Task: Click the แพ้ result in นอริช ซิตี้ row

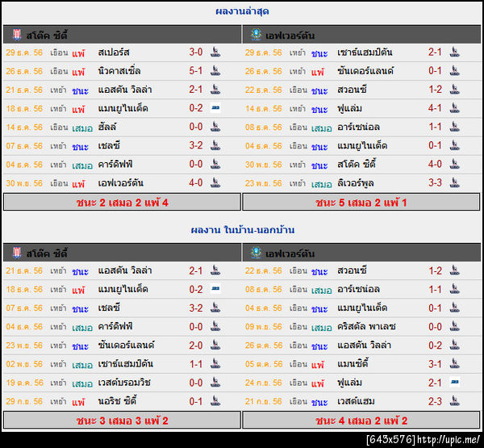Action: pyautogui.click(x=78, y=402)
